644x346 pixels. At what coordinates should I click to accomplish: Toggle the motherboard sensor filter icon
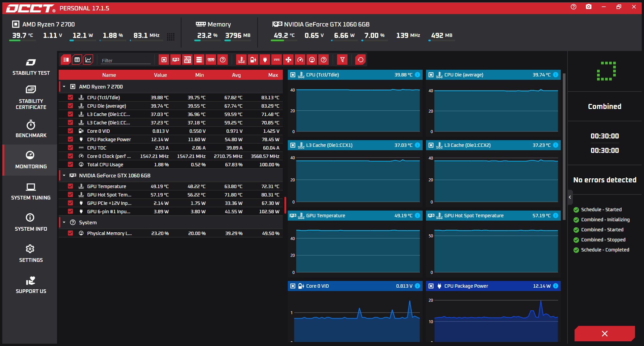[187, 60]
